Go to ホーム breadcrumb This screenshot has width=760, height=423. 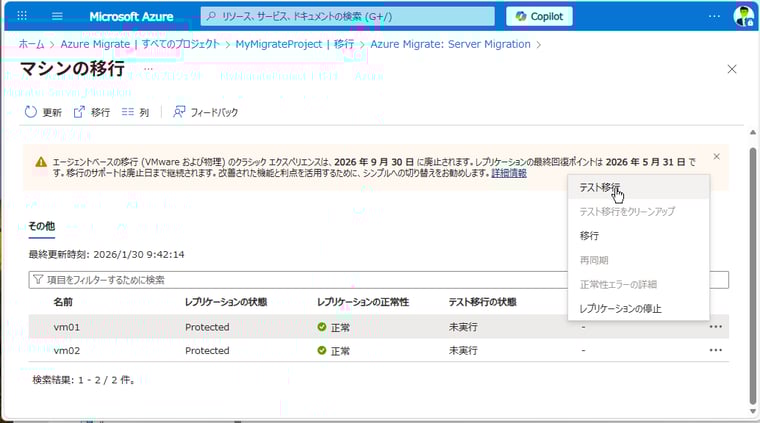coord(32,44)
